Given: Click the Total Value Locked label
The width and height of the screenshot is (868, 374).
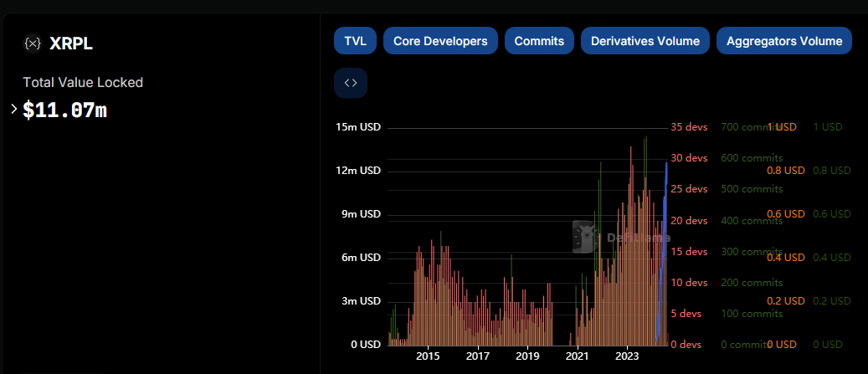Looking at the screenshot, I should coord(83,83).
